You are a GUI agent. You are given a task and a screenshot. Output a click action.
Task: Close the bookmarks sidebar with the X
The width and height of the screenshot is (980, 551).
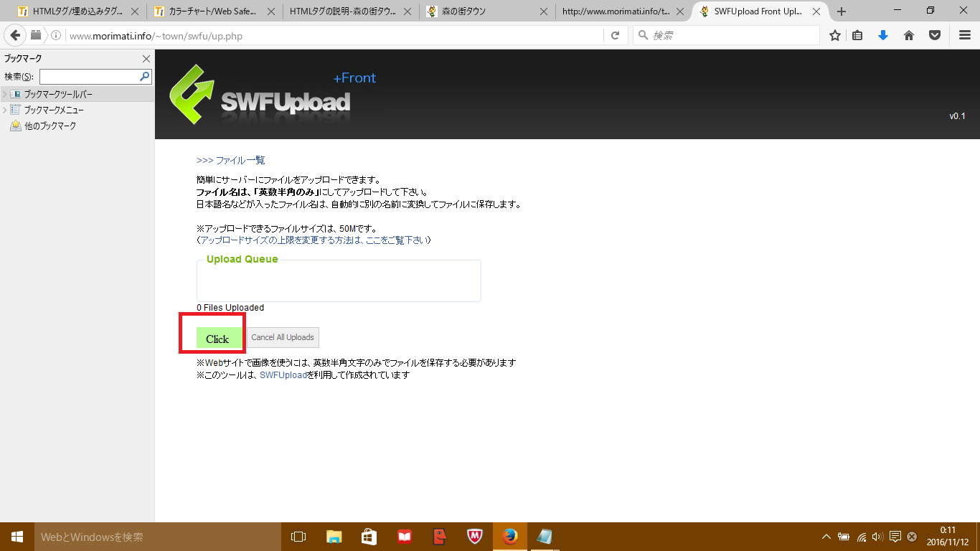[x=146, y=59]
